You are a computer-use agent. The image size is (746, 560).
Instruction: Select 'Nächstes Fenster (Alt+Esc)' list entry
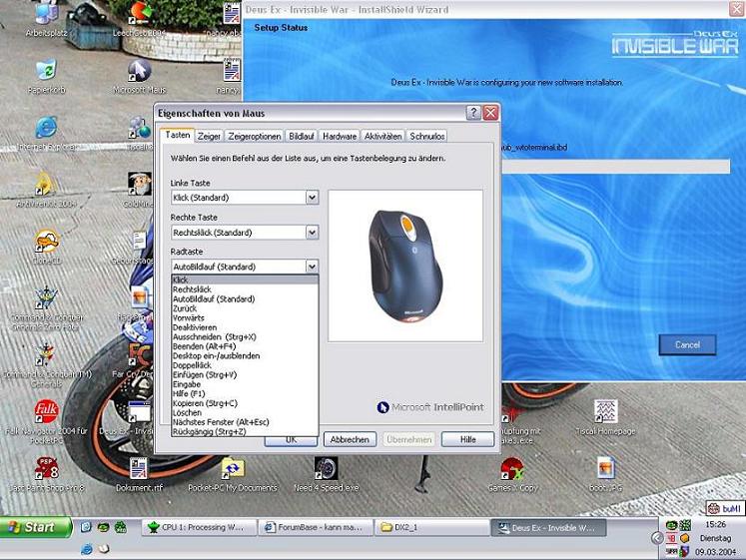[245, 422]
